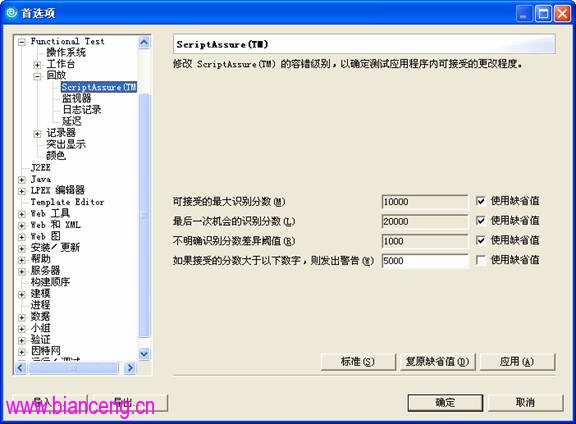Expand the 安装/更新 node
The height and width of the screenshot is (424, 576).
tap(22, 248)
